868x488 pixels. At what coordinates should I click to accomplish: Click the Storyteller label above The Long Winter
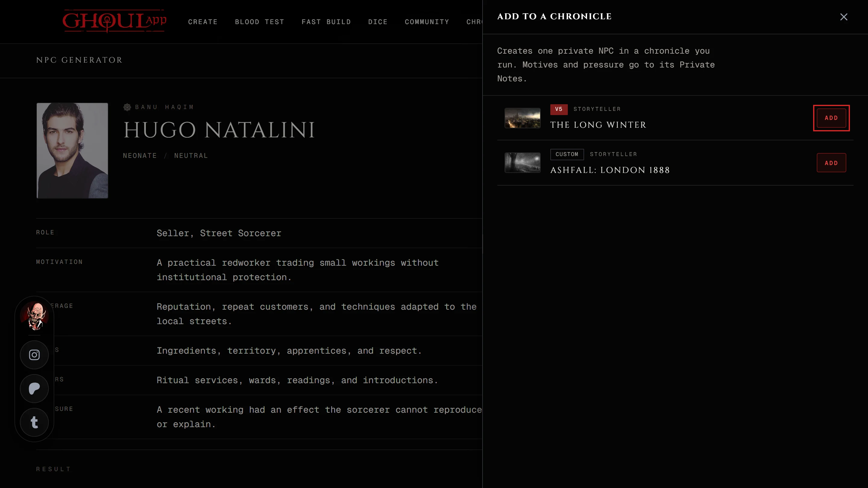click(x=597, y=109)
